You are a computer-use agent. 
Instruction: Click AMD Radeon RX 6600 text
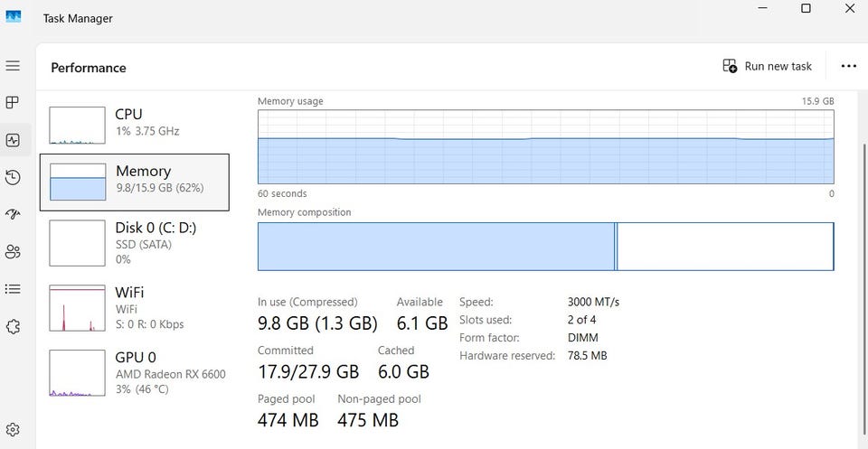pos(171,374)
